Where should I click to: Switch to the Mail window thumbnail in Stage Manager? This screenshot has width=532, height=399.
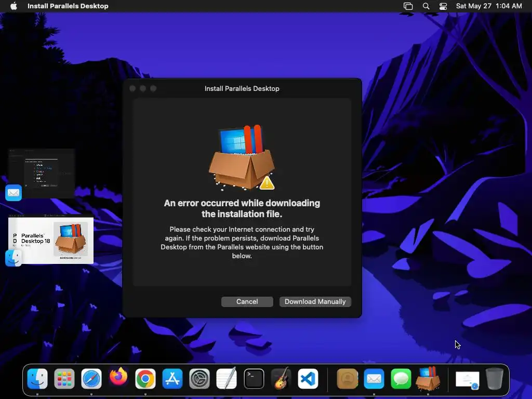(42, 174)
